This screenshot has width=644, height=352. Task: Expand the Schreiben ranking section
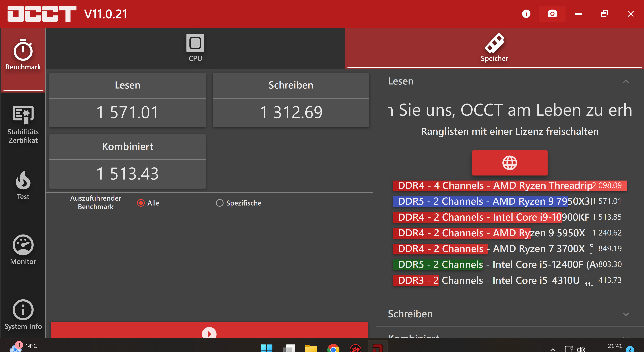tap(626, 314)
